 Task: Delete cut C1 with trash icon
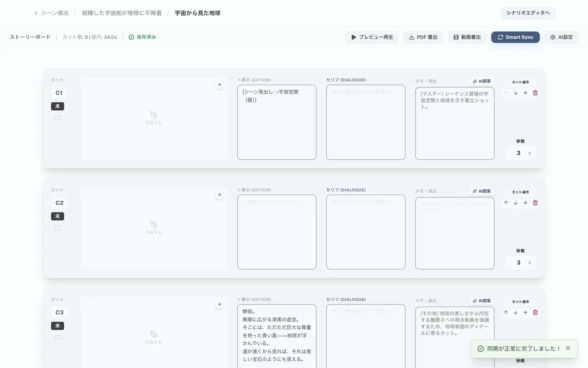pos(535,93)
